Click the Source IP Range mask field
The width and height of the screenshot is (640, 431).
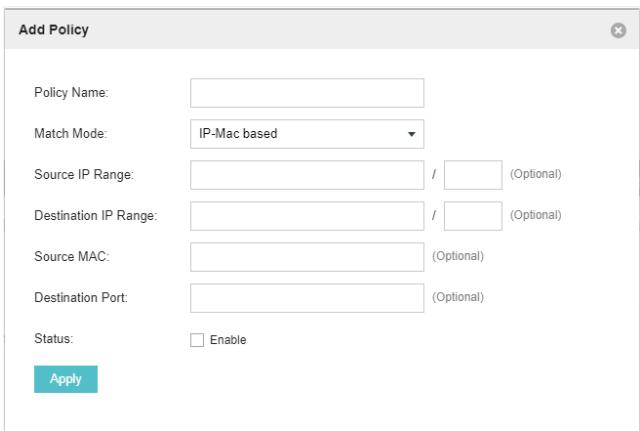point(473,175)
